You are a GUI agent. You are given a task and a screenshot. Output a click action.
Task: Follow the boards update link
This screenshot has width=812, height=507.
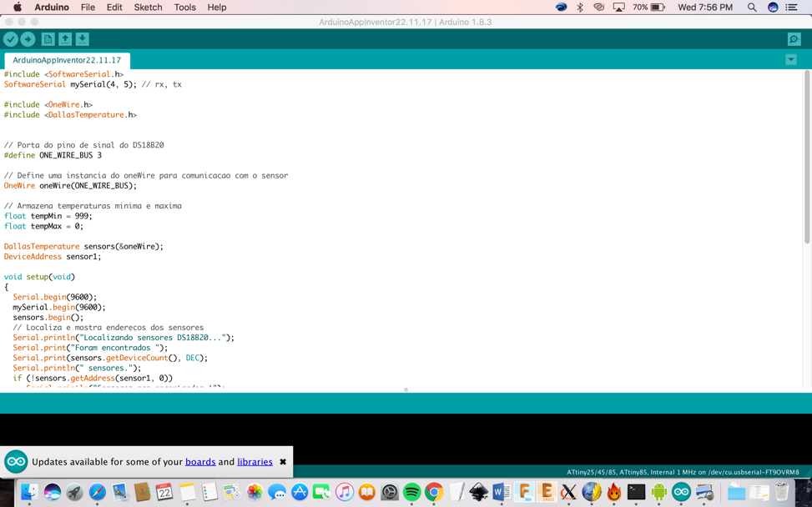tap(200, 462)
